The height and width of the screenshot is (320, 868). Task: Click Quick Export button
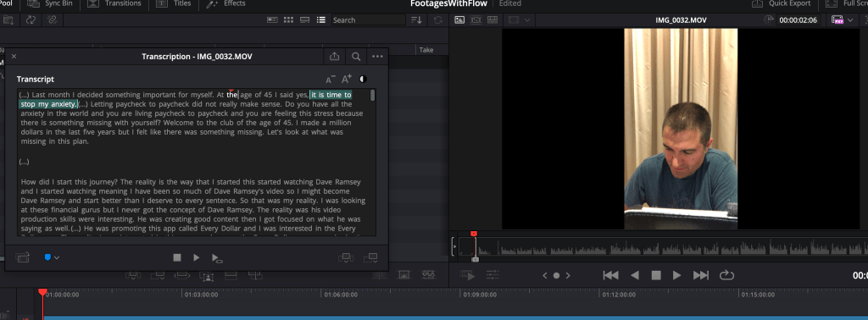click(x=781, y=4)
